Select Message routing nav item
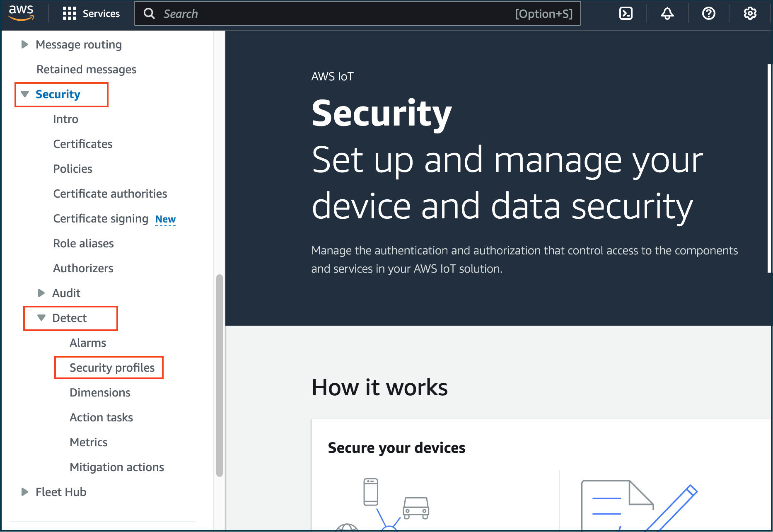Screen dimensions: 773x532 click(x=79, y=44)
